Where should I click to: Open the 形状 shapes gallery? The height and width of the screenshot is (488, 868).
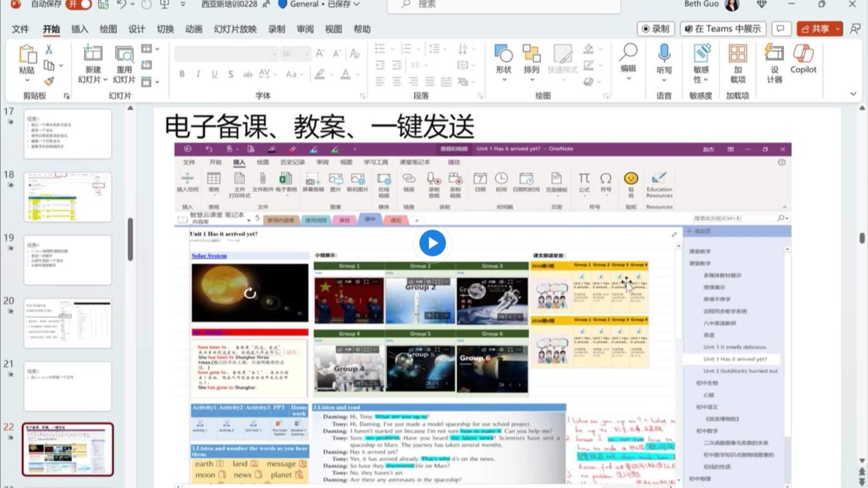(x=504, y=56)
